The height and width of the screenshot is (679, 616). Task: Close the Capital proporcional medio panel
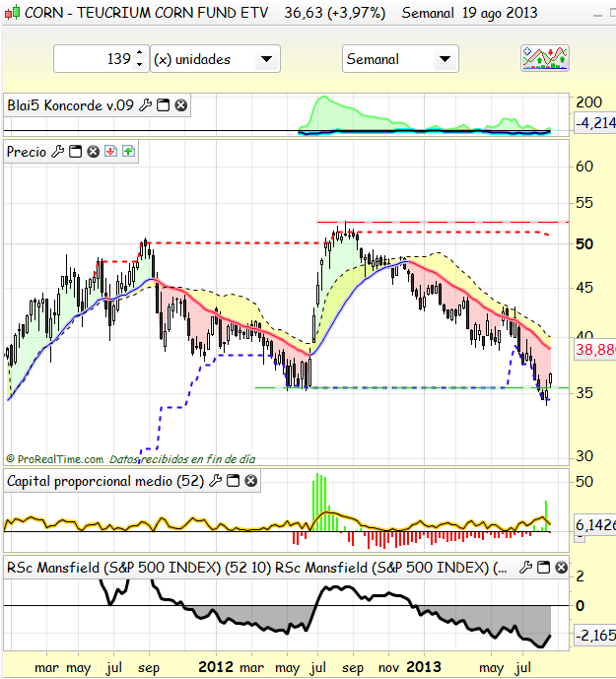(250, 481)
